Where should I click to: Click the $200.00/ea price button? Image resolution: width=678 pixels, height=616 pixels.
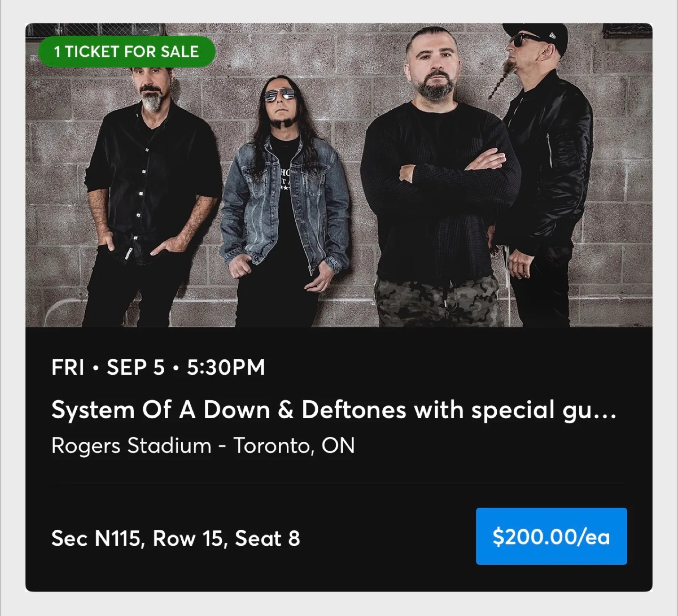click(551, 536)
